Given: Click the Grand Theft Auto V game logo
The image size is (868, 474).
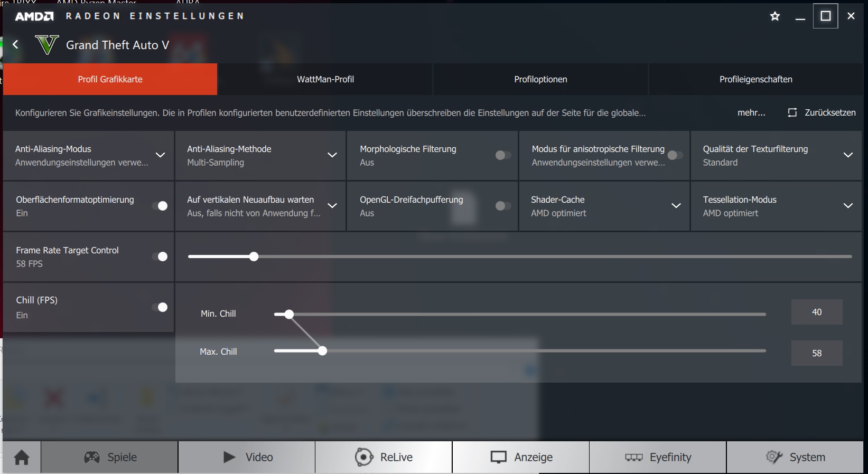Looking at the screenshot, I should 46,45.
